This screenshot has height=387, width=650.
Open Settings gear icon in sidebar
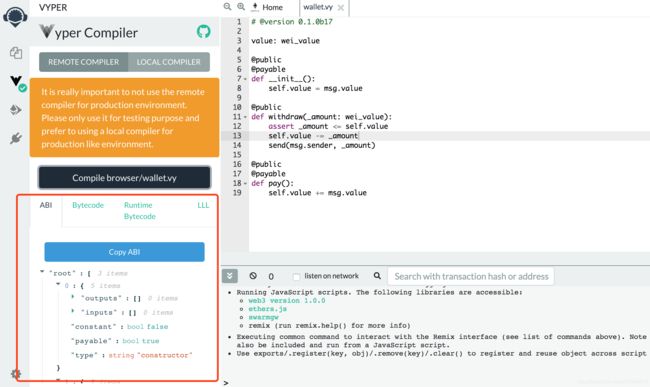(16, 374)
